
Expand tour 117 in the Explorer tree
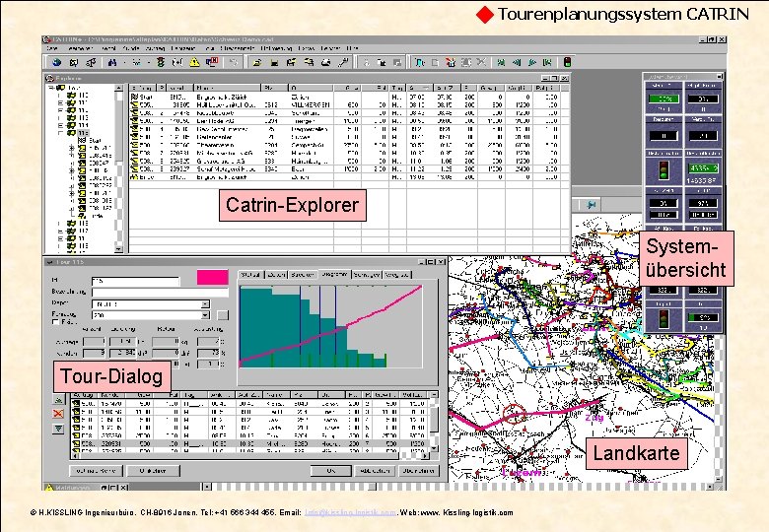pos(60,231)
